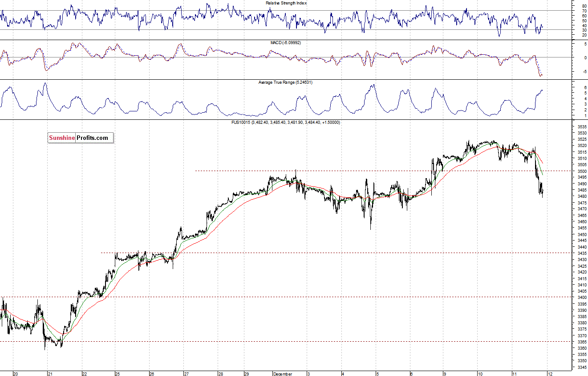Click date 10 on the time axis

point(480,374)
